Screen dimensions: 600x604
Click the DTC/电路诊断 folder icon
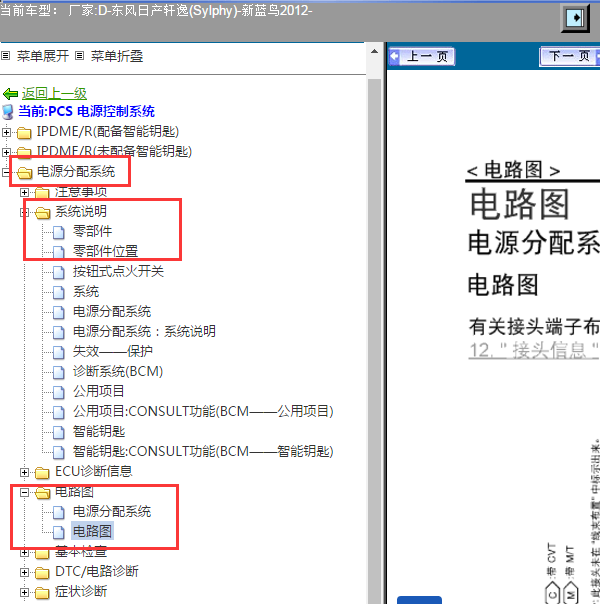pos(42,573)
